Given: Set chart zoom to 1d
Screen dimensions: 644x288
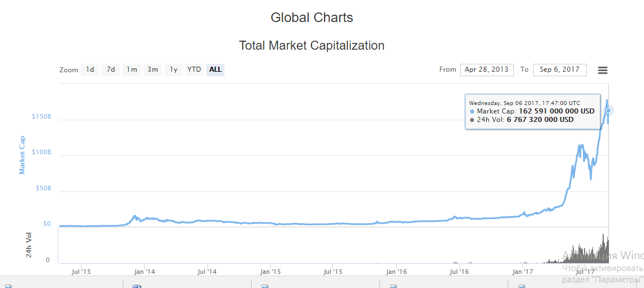Looking at the screenshot, I should pos(90,69).
